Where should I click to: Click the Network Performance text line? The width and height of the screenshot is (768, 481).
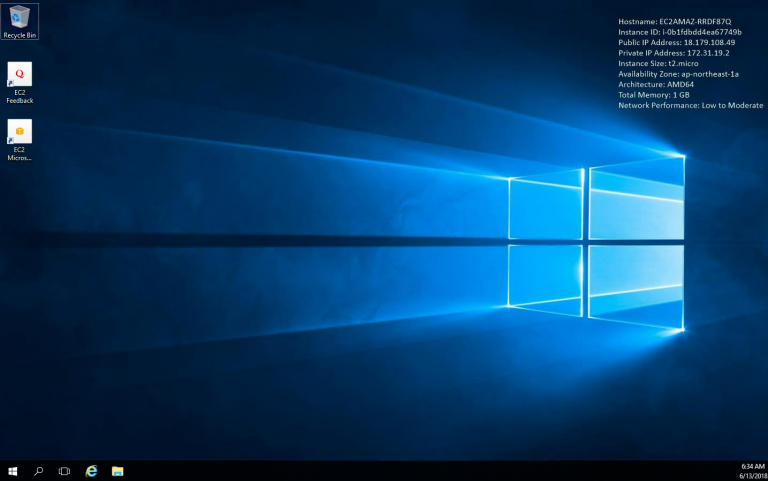(x=690, y=105)
